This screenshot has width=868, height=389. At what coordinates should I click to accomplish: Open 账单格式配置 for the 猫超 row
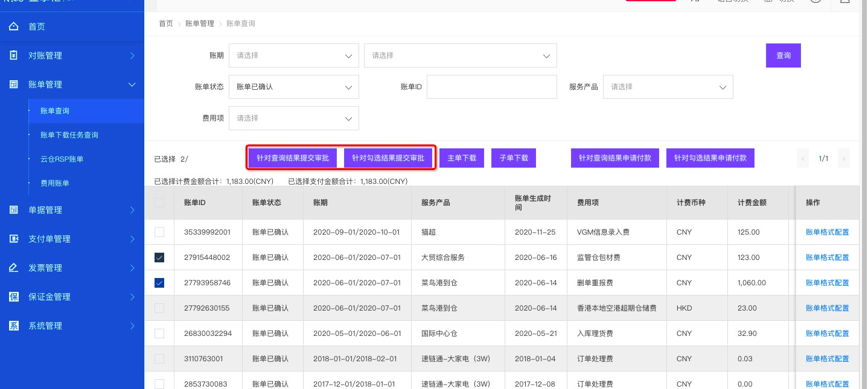point(828,232)
